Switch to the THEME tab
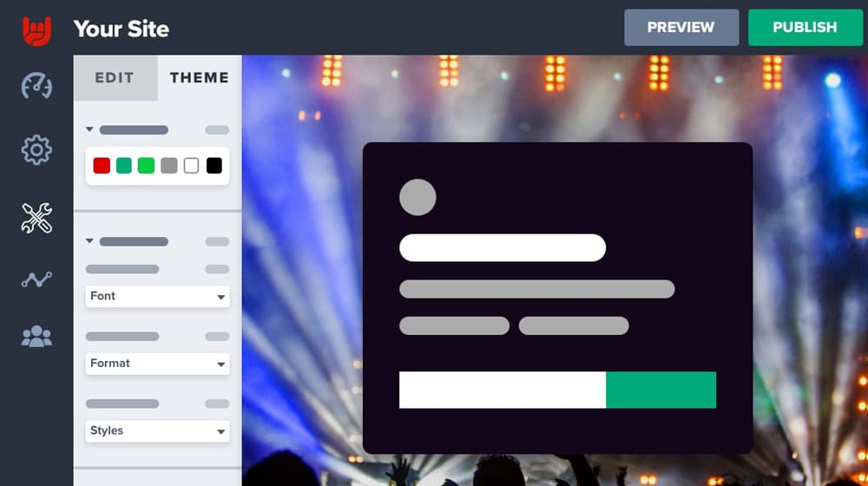Viewport: 868px width, 486px height. [200, 77]
